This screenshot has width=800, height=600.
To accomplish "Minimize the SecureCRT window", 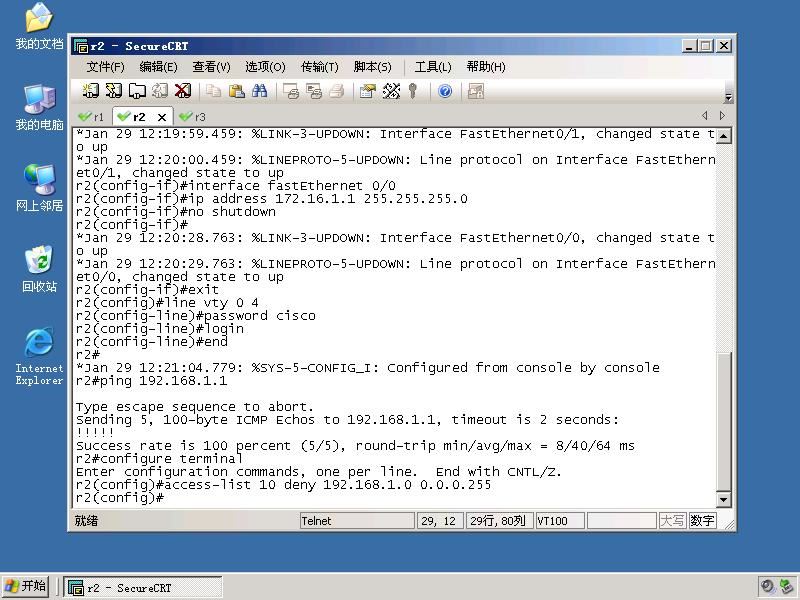I will click(689, 46).
